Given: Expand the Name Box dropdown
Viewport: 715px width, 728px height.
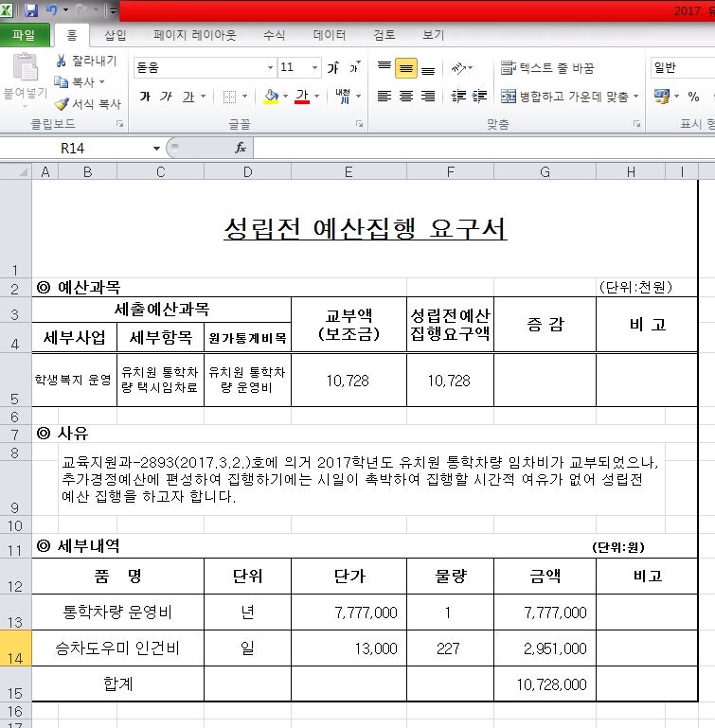Looking at the screenshot, I should point(156,149).
